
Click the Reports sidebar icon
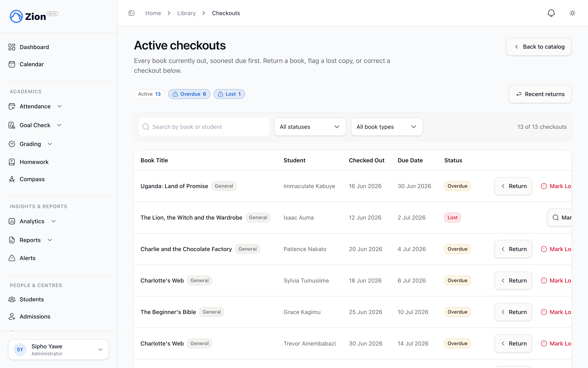tap(12, 240)
